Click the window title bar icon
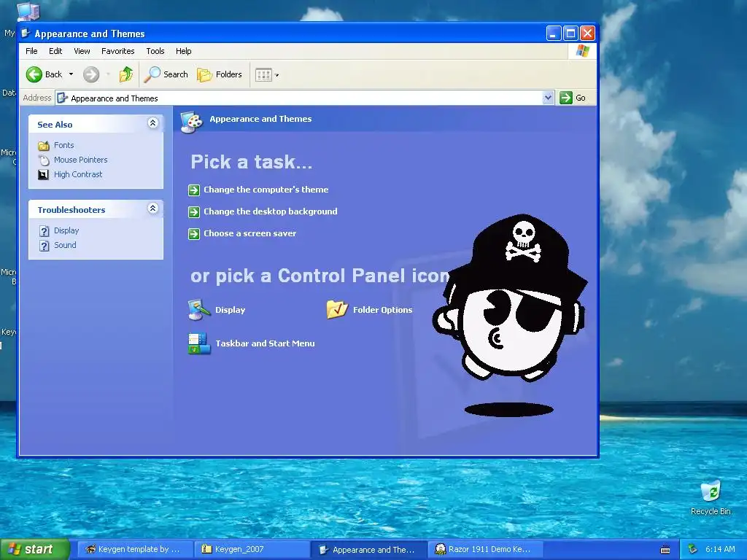 click(27, 34)
